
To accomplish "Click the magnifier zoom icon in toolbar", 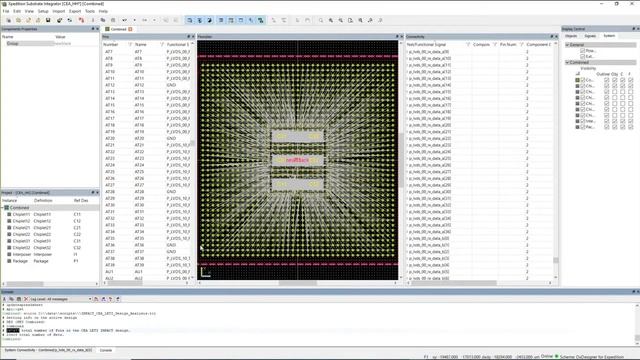I will pos(321,20).
